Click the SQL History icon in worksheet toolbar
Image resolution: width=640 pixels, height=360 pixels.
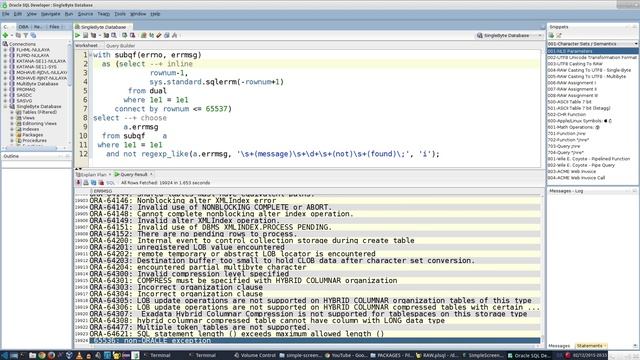(167, 36)
